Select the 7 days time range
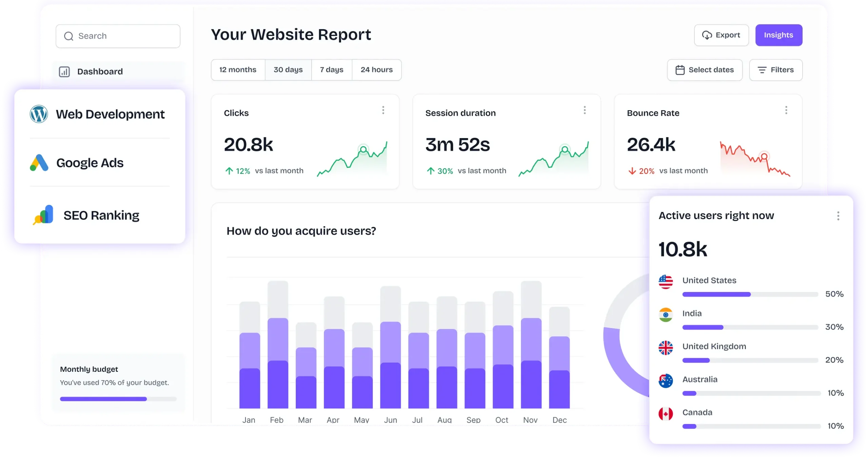868x459 pixels. point(332,70)
